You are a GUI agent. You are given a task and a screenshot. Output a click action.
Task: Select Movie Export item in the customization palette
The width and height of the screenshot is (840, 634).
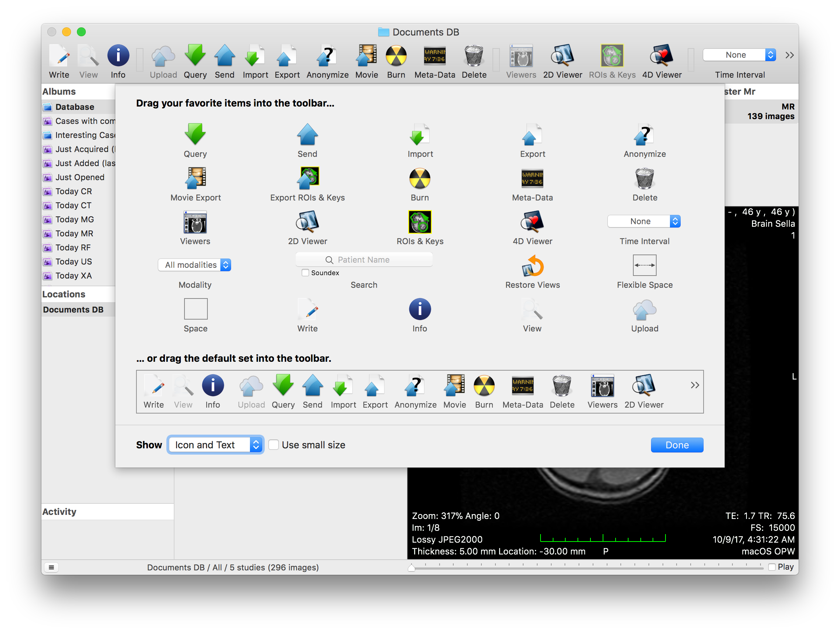coord(196,184)
